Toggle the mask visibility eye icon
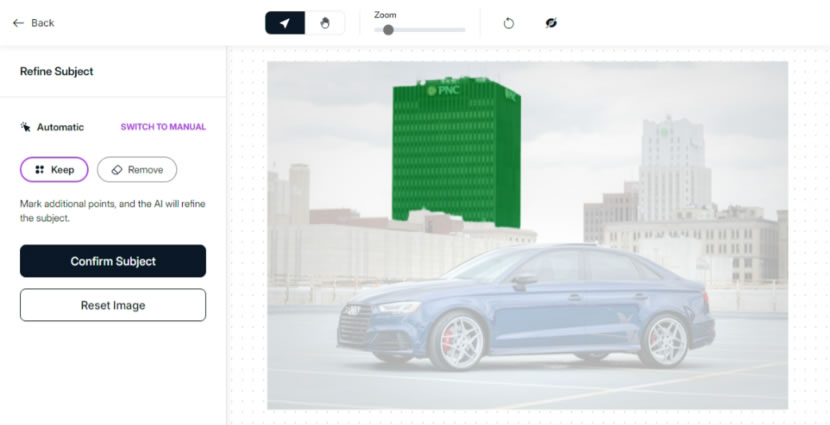Viewport: 830px width, 425px height. point(551,23)
